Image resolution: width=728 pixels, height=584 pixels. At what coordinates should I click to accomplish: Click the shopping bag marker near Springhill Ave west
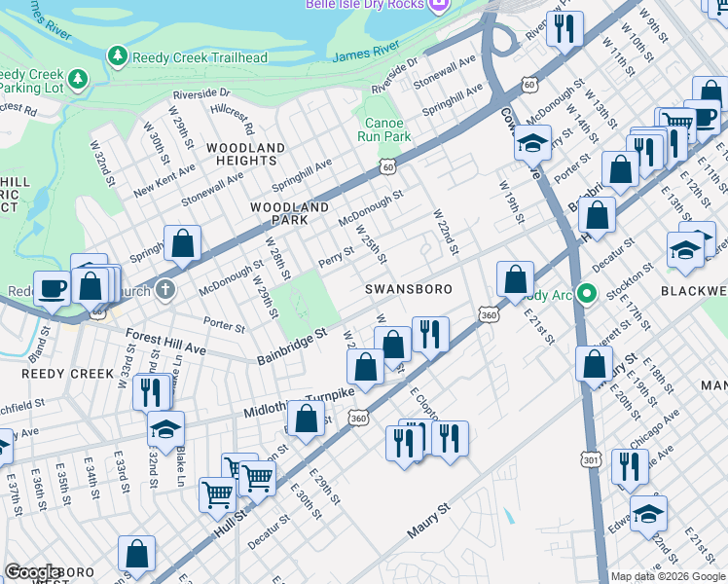182,243
